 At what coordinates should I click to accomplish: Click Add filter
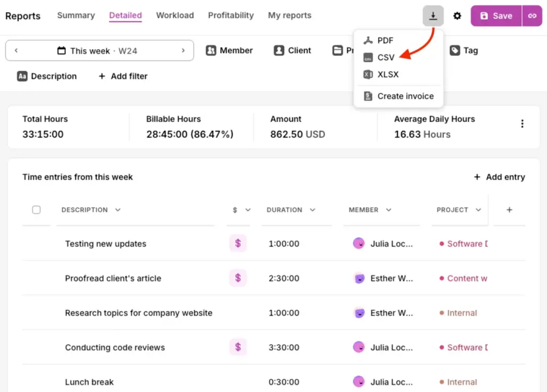123,76
